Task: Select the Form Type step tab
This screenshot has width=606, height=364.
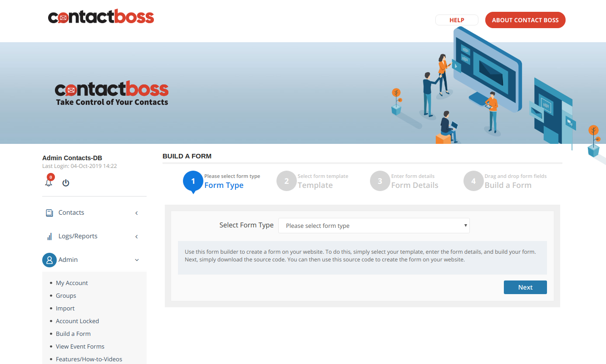Action: [x=222, y=181]
